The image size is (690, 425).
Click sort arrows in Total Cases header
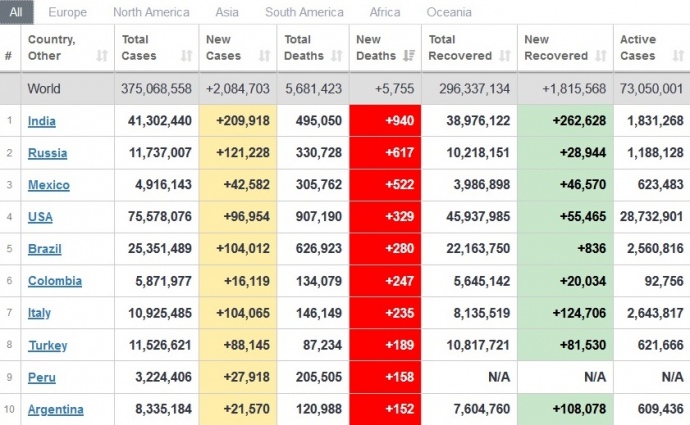coord(186,56)
